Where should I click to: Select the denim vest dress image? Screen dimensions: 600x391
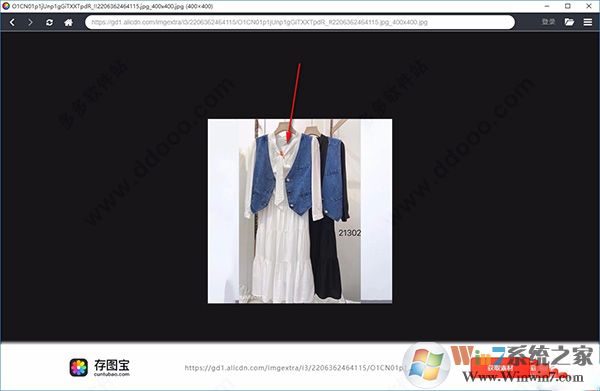point(300,211)
